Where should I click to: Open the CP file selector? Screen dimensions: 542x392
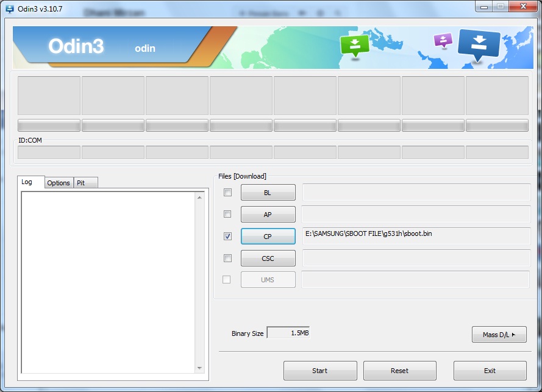point(268,236)
